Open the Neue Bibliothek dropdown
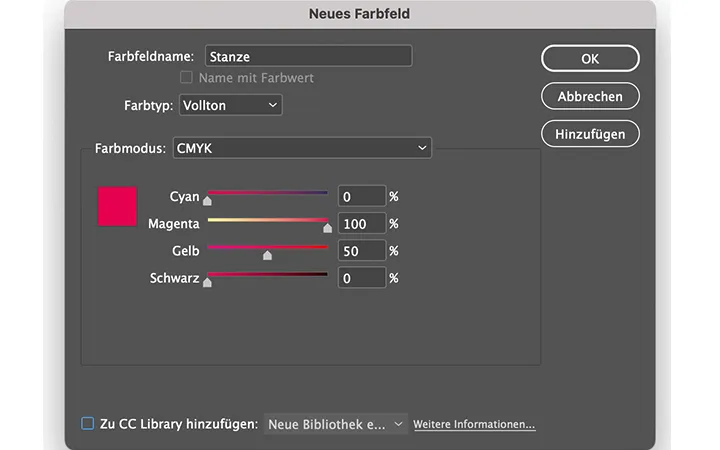Viewport: 720px width, 450px height. point(335,424)
